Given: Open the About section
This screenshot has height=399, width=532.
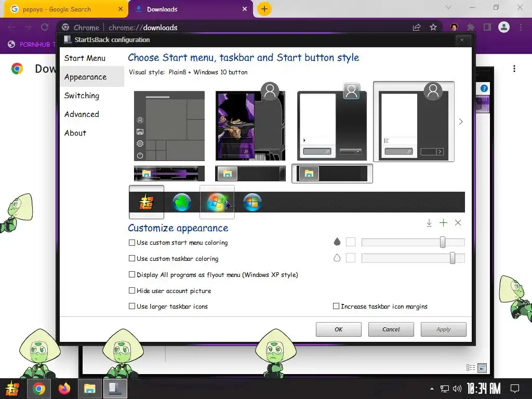Looking at the screenshot, I should 75,133.
